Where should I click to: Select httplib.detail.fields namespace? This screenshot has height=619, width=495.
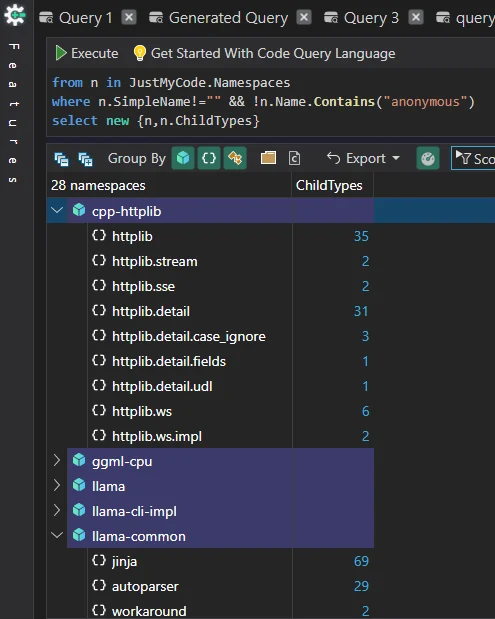click(169, 361)
